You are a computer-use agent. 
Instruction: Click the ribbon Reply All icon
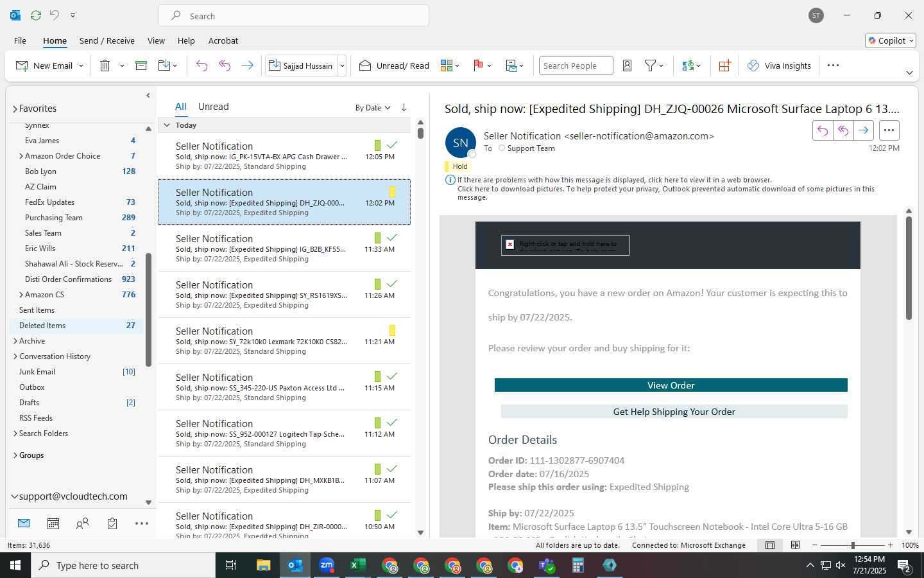(225, 66)
